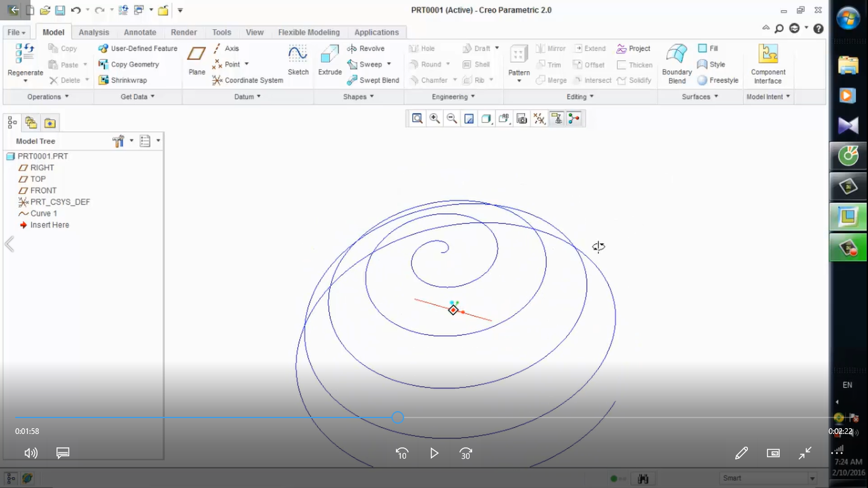Click the Coordinate System datum tool
Image resolution: width=868 pixels, height=488 pixels.
click(x=247, y=80)
